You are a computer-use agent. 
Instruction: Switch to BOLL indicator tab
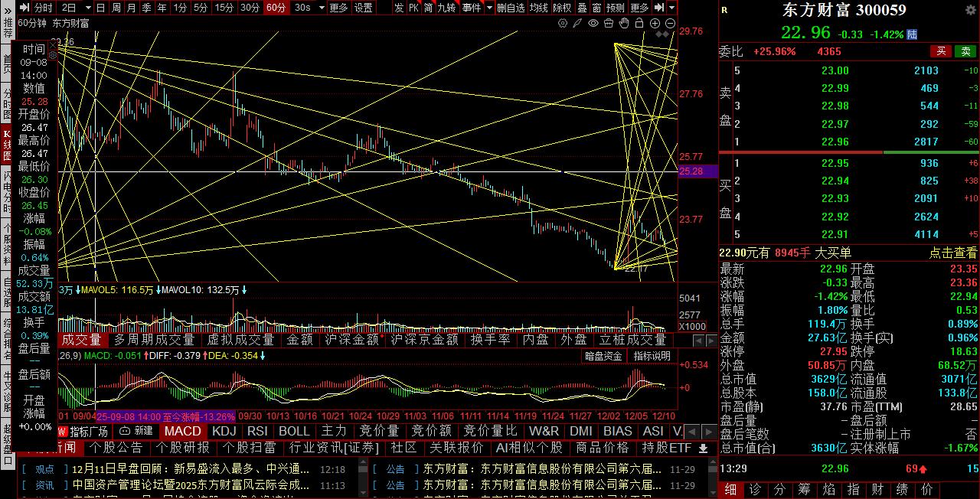[294, 432]
